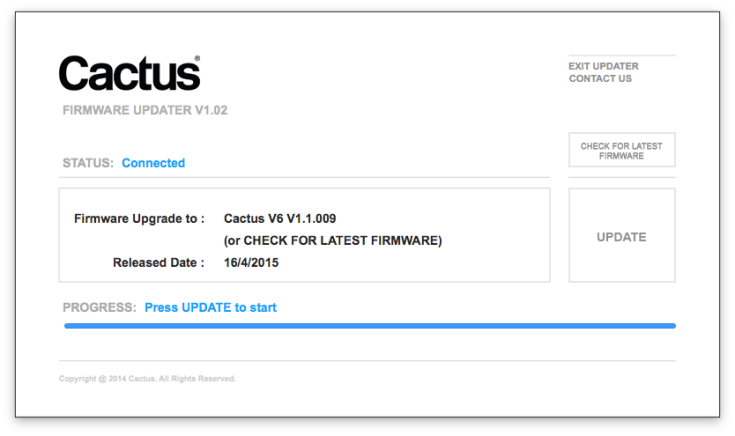Viewport: 735px width, 436px height.
Task: Click the parenthetical CHECK FOR LATEST FIRMWARE hint
Action: point(332,240)
